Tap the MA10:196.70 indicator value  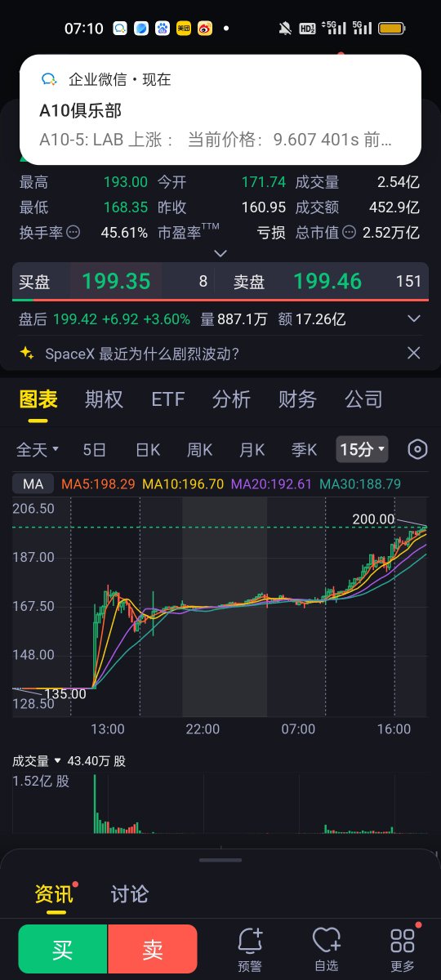click(184, 484)
